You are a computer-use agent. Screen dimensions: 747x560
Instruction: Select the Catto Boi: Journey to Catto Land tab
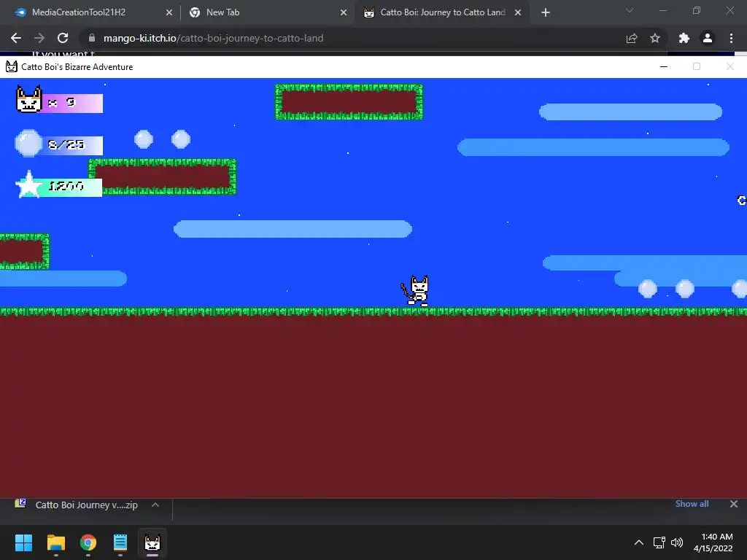click(x=443, y=12)
